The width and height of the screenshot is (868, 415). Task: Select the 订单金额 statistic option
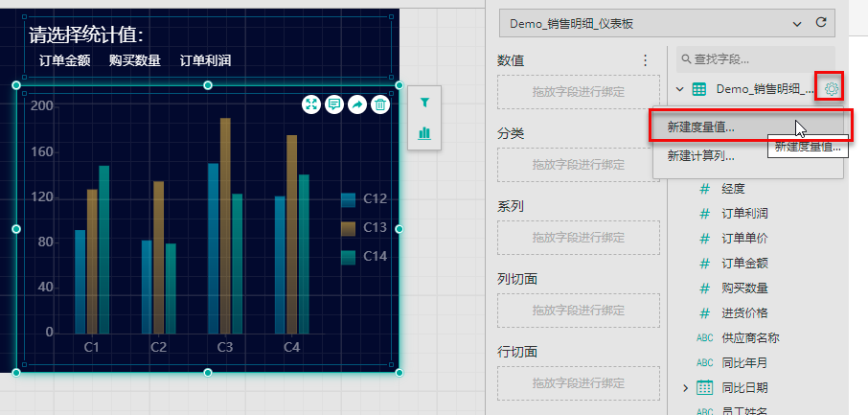pos(64,60)
